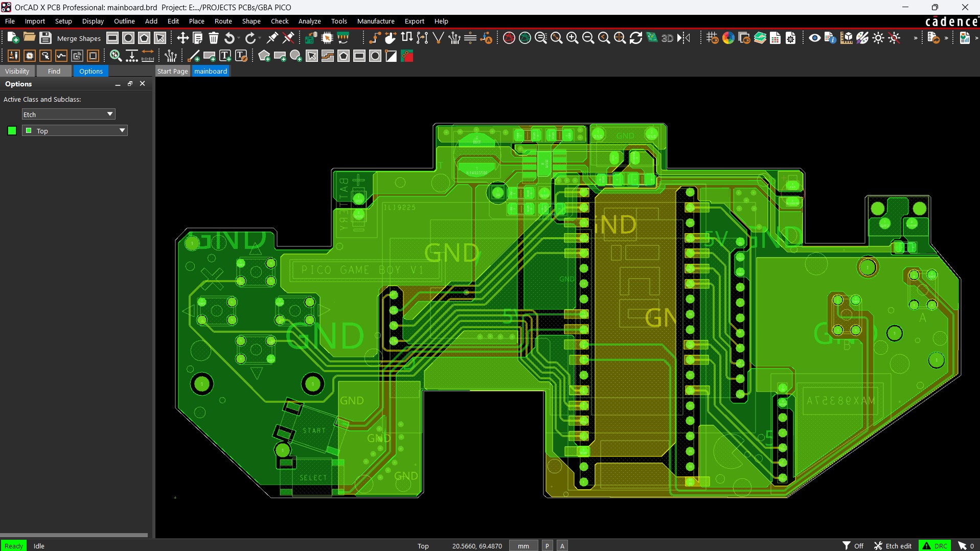Click the Zoom In magnifier icon
This screenshot has height=551, width=980.
click(572, 38)
